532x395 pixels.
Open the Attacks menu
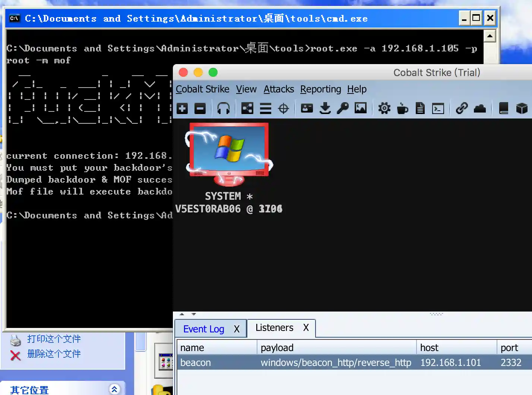[x=279, y=89]
